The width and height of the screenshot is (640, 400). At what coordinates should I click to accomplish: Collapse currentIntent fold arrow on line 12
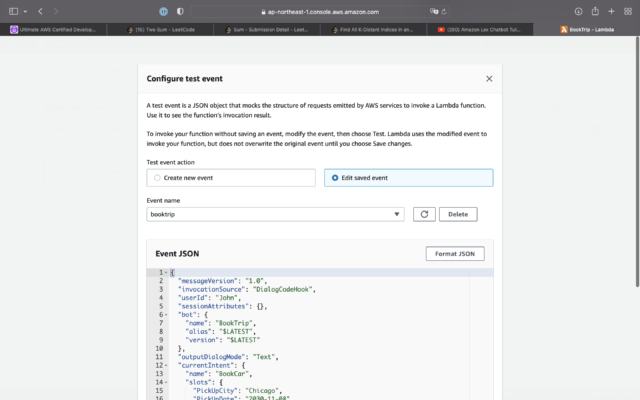pos(166,365)
